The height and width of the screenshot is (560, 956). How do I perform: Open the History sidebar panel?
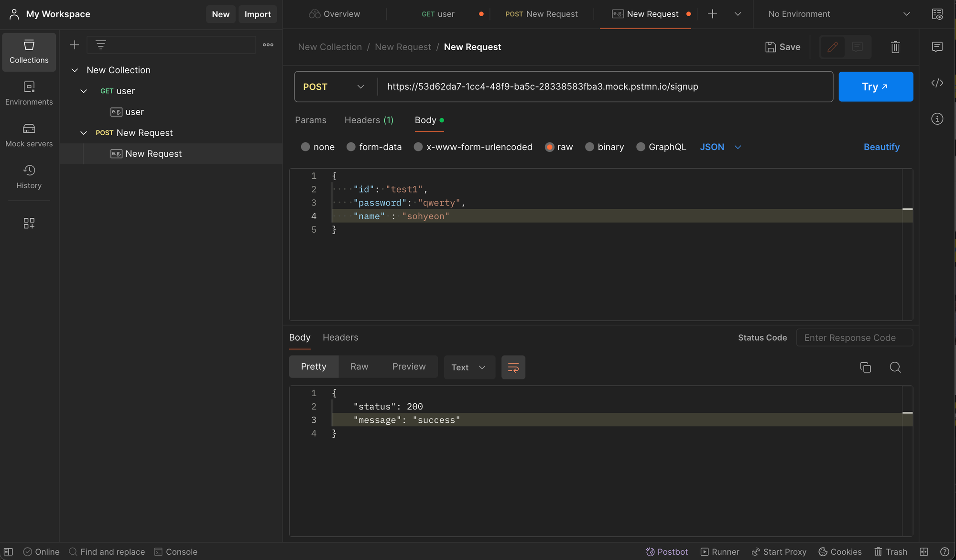[29, 177]
